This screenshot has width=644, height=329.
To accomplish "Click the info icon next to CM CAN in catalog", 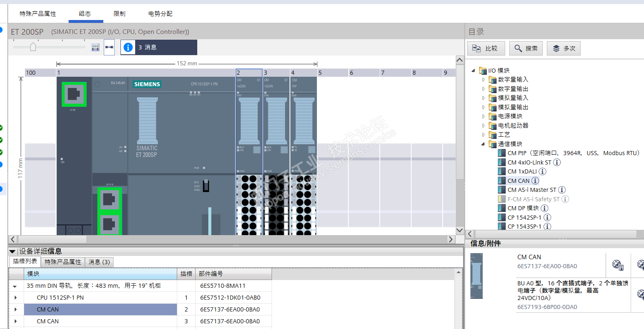I will pos(535,181).
